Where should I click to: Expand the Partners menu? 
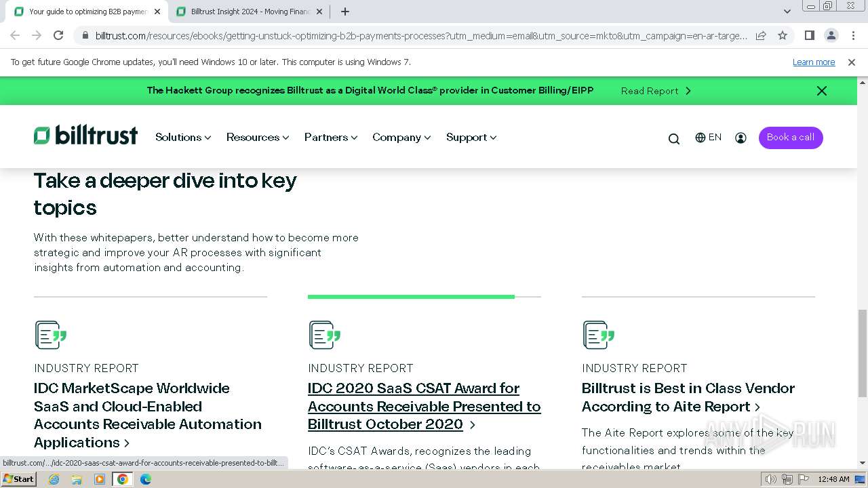[331, 138]
